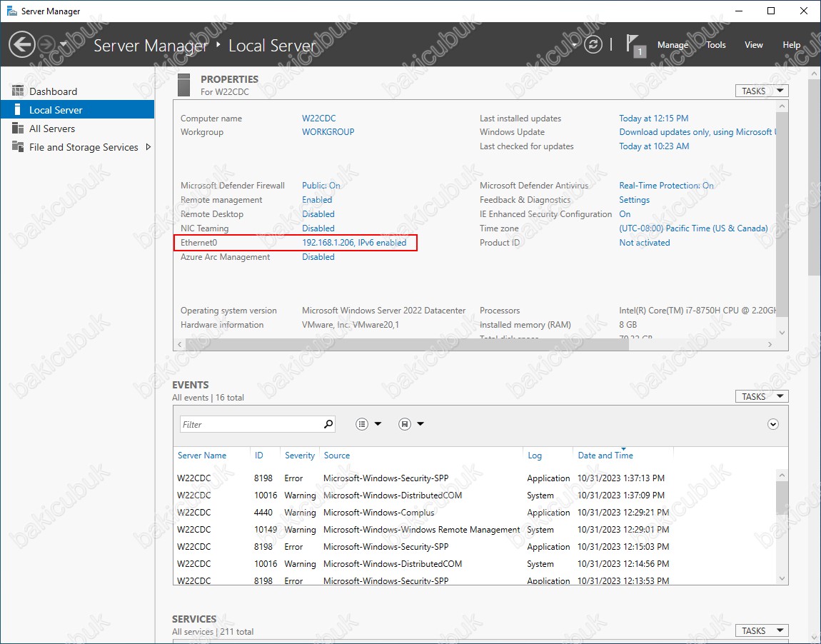The width and height of the screenshot is (821, 644).
Task: Click the events Filter input field
Action: [x=251, y=424]
